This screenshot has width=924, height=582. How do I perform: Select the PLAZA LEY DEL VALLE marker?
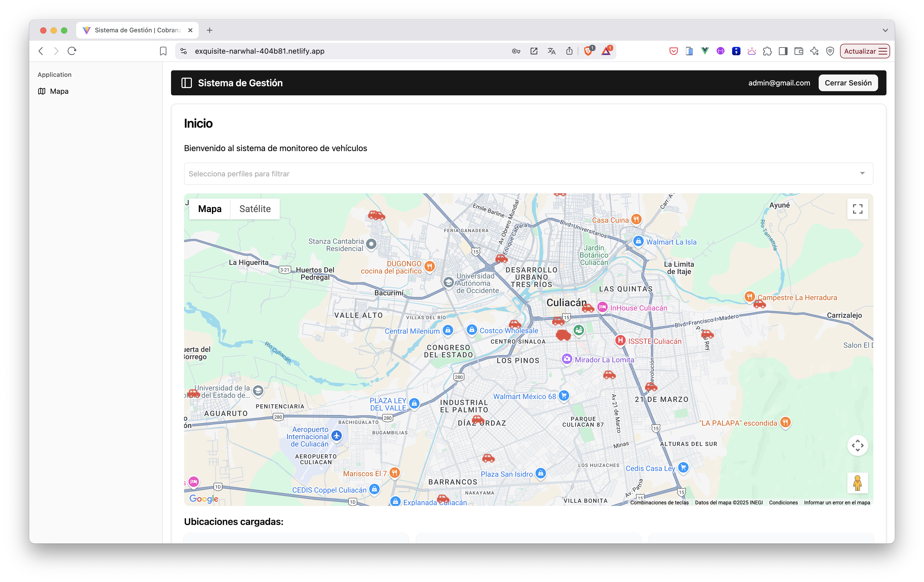pyautogui.click(x=414, y=403)
